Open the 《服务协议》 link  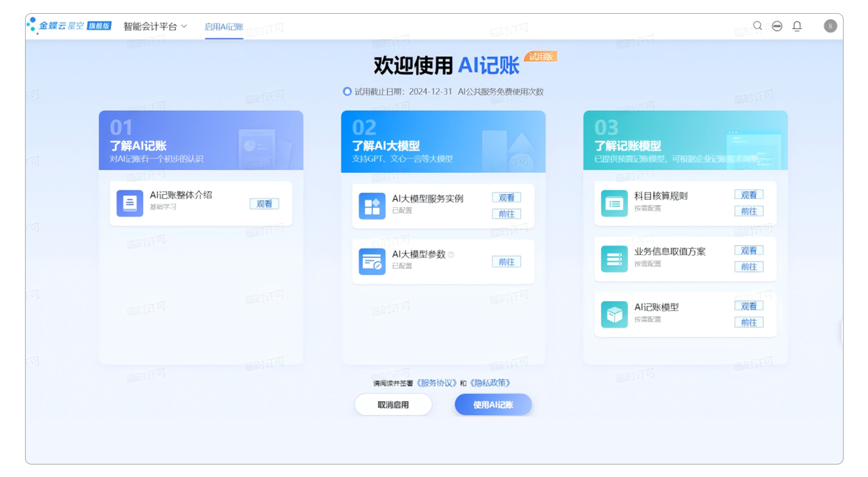437,383
